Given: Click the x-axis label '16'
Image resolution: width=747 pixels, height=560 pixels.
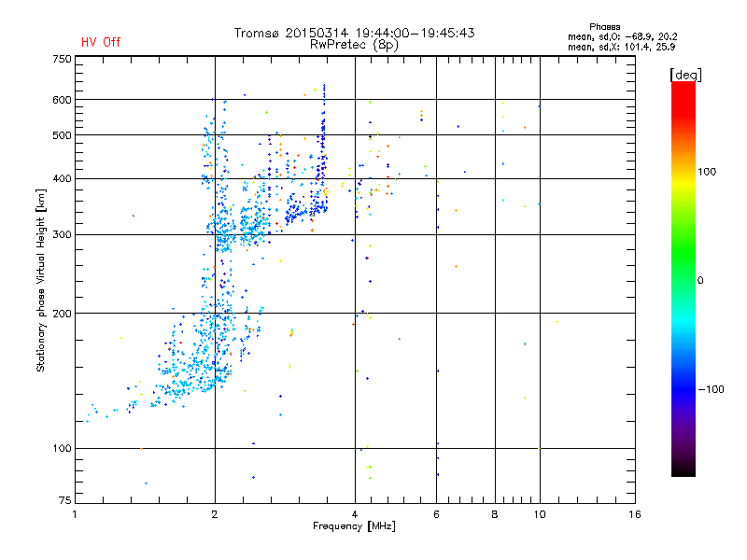Looking at the screenshot, I should click(x=635, y=514).
